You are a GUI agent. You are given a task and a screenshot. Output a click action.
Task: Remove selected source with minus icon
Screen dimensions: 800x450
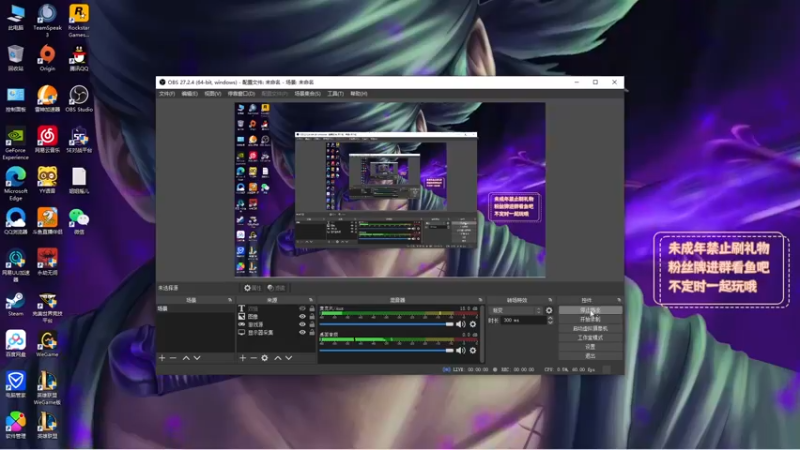254,358
